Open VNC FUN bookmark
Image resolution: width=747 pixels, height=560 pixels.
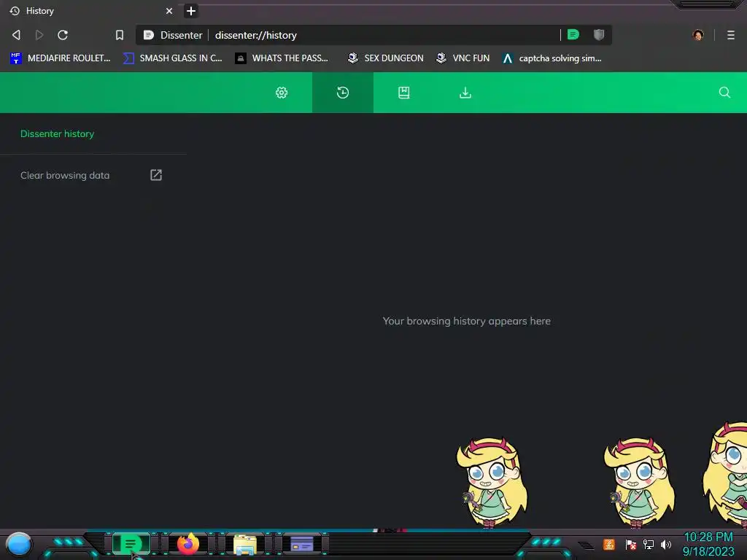[x=463, y=58]
